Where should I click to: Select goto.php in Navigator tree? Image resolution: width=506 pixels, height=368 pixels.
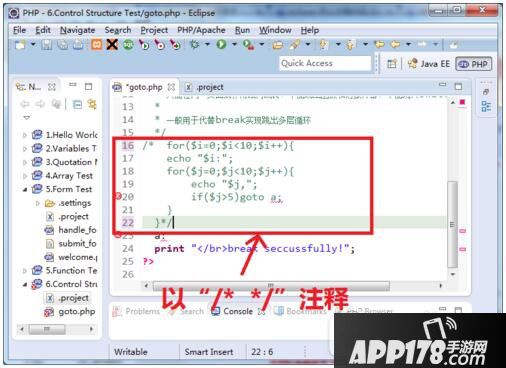tap(70, 312)
